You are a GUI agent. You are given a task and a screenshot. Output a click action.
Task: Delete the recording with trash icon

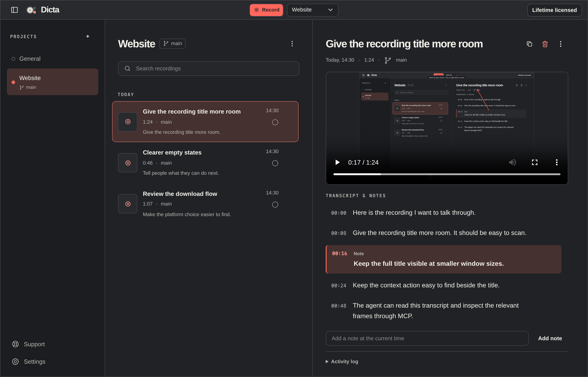(545, 44)
